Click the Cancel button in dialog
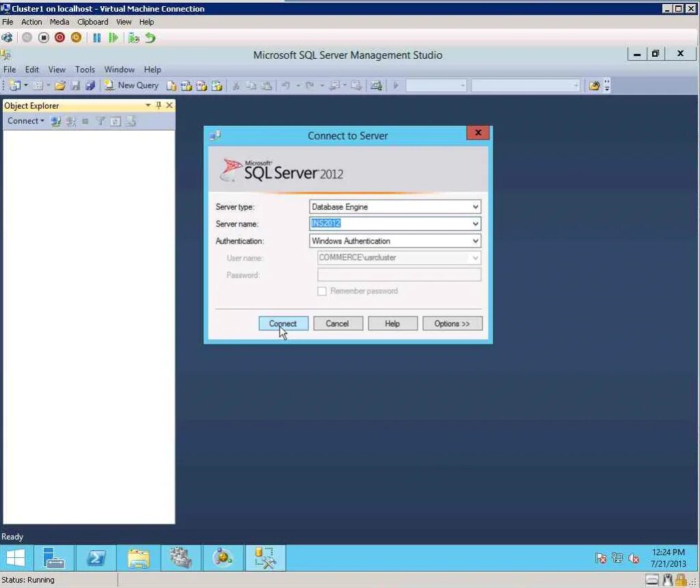The image size is (700, 588). pos(338,323)
